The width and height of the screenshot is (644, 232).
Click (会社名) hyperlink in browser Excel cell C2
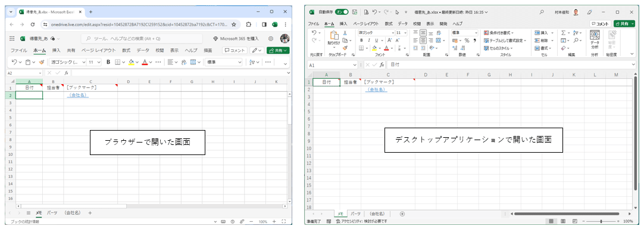pos(77,95)
